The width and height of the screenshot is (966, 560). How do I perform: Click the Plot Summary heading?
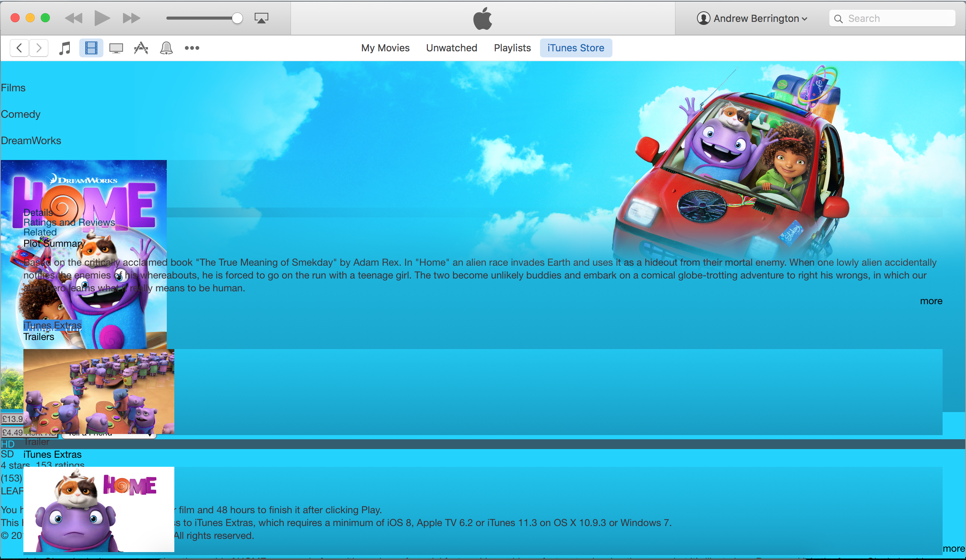(x=54, y=243)
